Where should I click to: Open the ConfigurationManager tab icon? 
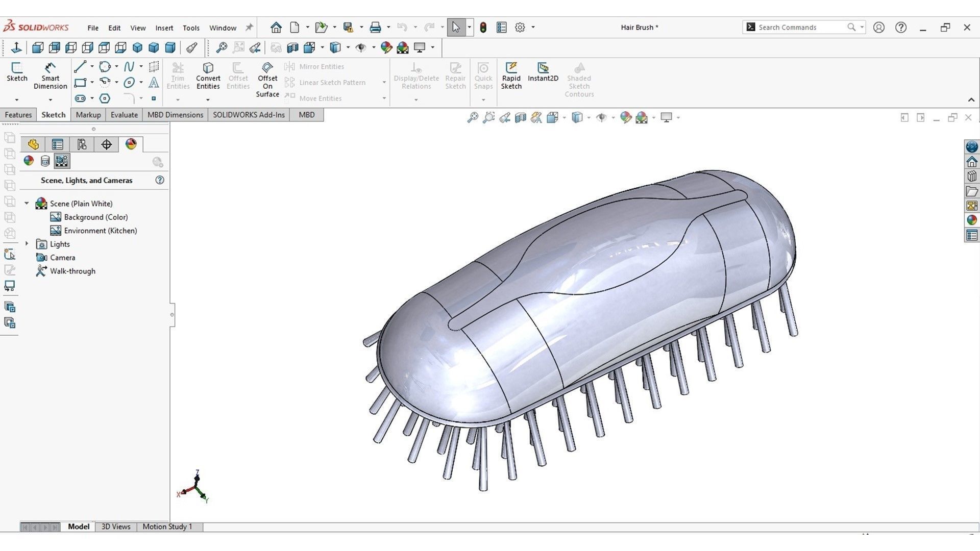click(x=82, y=144)
